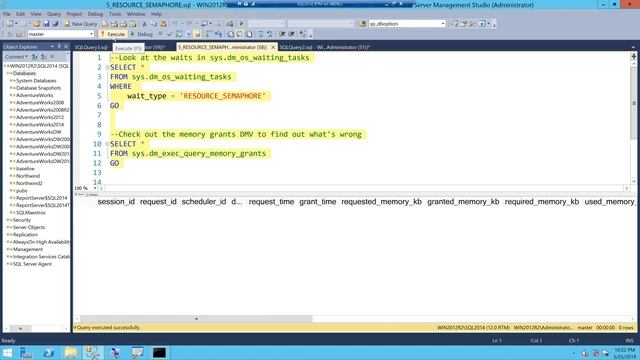
Task: Click the Display Estimated Execution Plan icon
Action: click(179, 34)
